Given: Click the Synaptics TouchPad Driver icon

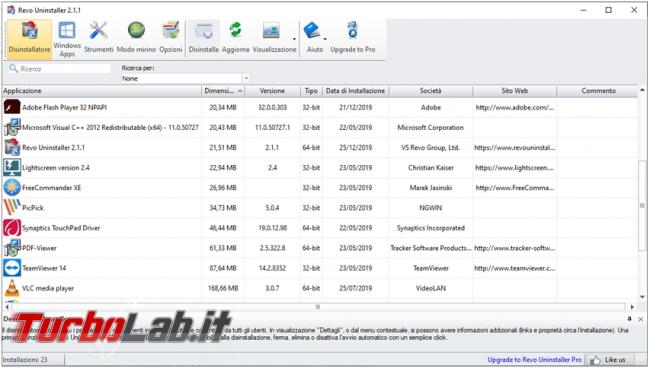Looking at the screenshot, I should [12, 228].
